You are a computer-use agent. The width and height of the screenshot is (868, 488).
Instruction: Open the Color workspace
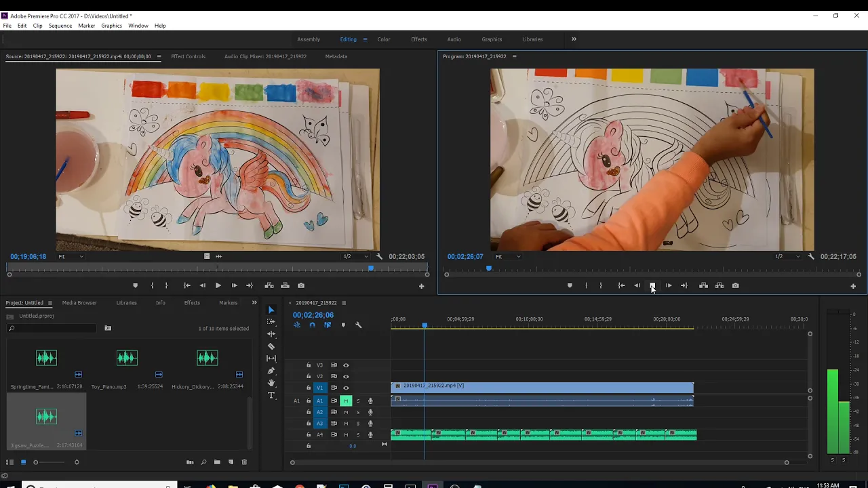click(384, 39)
